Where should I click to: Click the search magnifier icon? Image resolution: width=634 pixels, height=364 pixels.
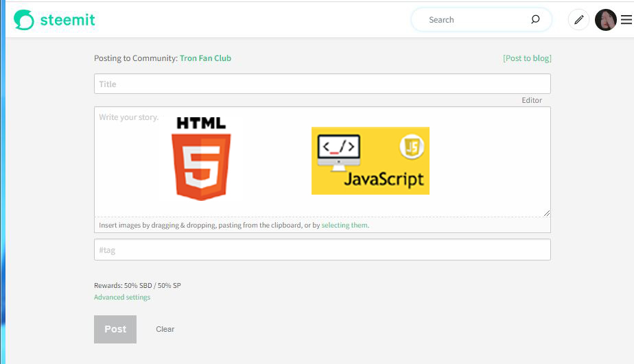point(535,19)
